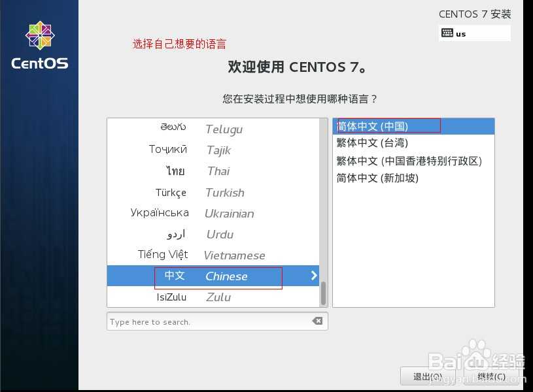Click the 退出(Q) quit button
The width and height of the screenshot is (533, 392).
[x=428, y=376]
